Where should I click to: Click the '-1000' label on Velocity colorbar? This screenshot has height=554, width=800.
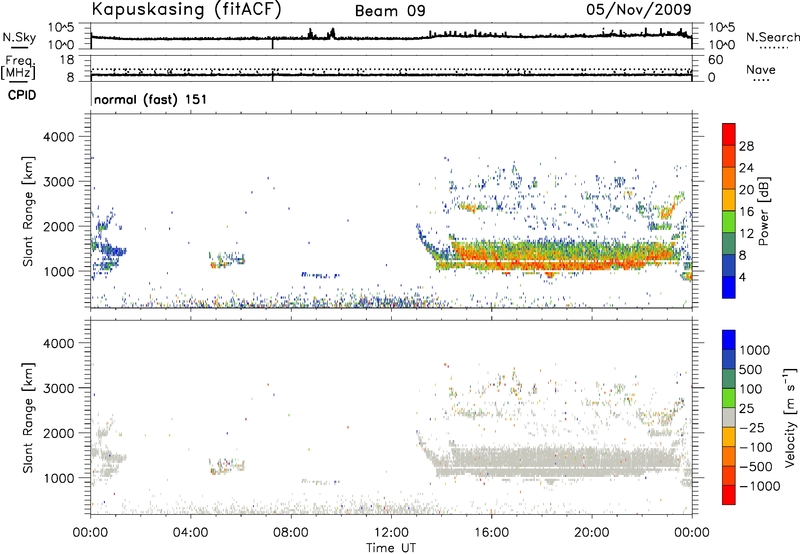tap(759, 486)
